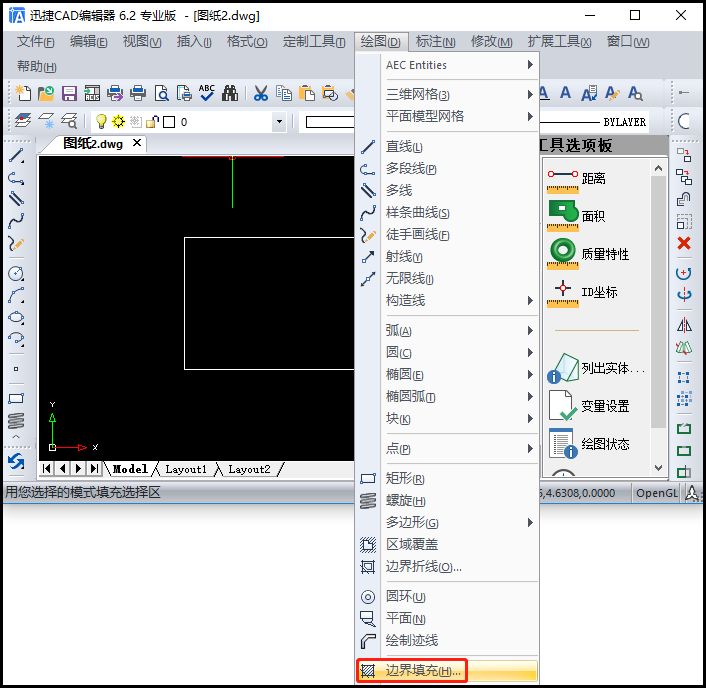Screen dimensions: 706x688
Task: Click List Entities tool in palette
Action: click(x=596, y=368)
